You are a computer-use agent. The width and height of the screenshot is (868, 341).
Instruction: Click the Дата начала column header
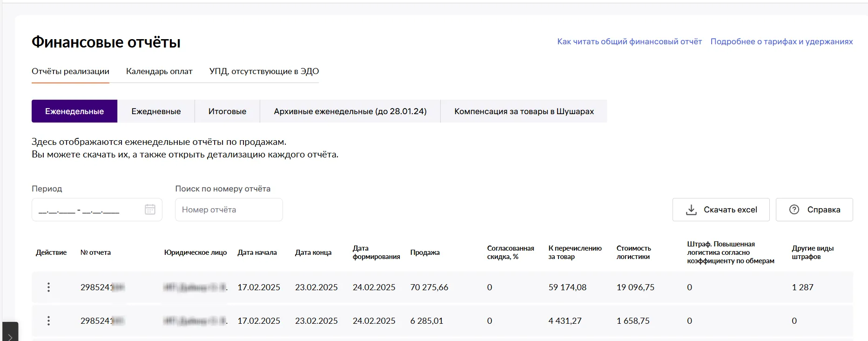257,252
